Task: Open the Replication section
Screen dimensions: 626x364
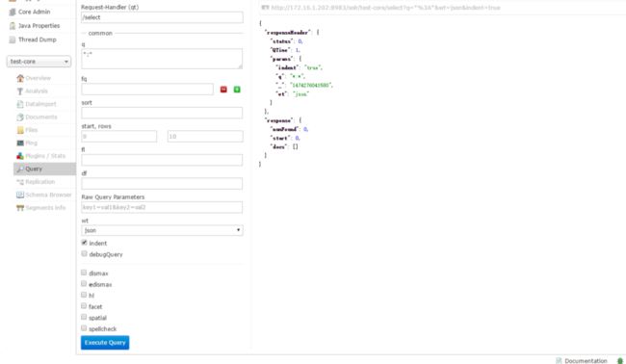Action: (x=39, y=182)
